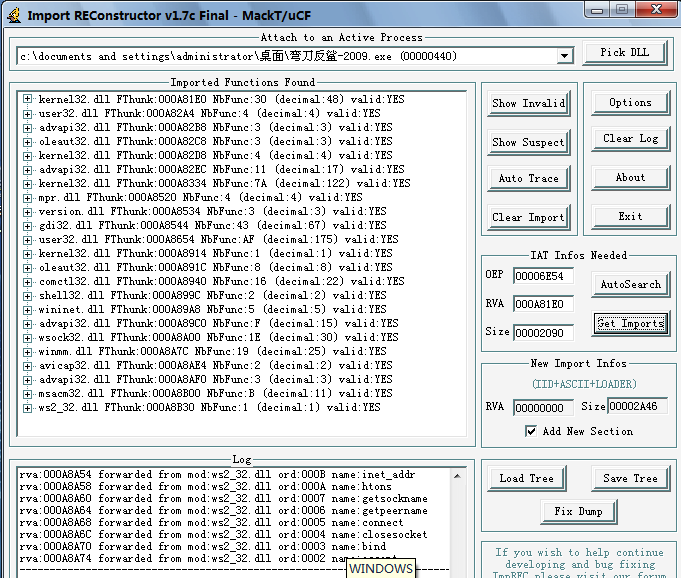Image resolution: width=681 pixels, height=578 pixels.
Task: Click log line with name:closesocket
Action: [223, 534]
